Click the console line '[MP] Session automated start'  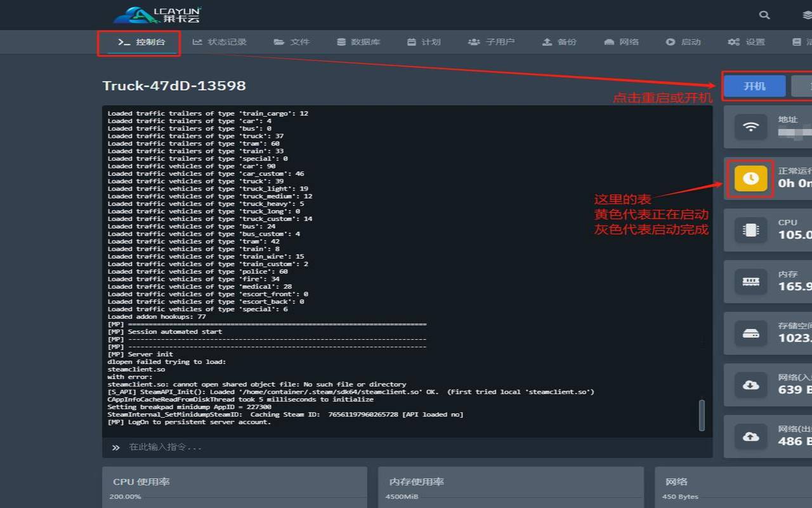pos(165,331)
